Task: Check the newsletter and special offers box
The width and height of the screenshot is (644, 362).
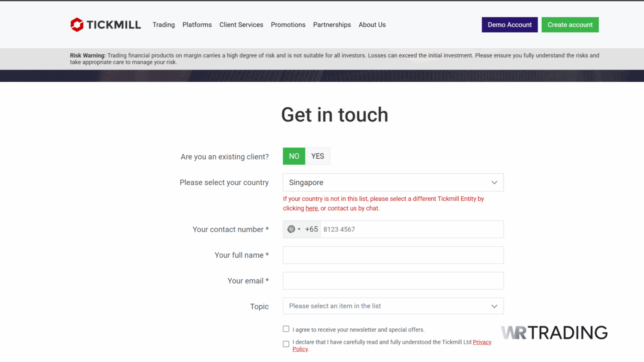Action: point(286,329)
